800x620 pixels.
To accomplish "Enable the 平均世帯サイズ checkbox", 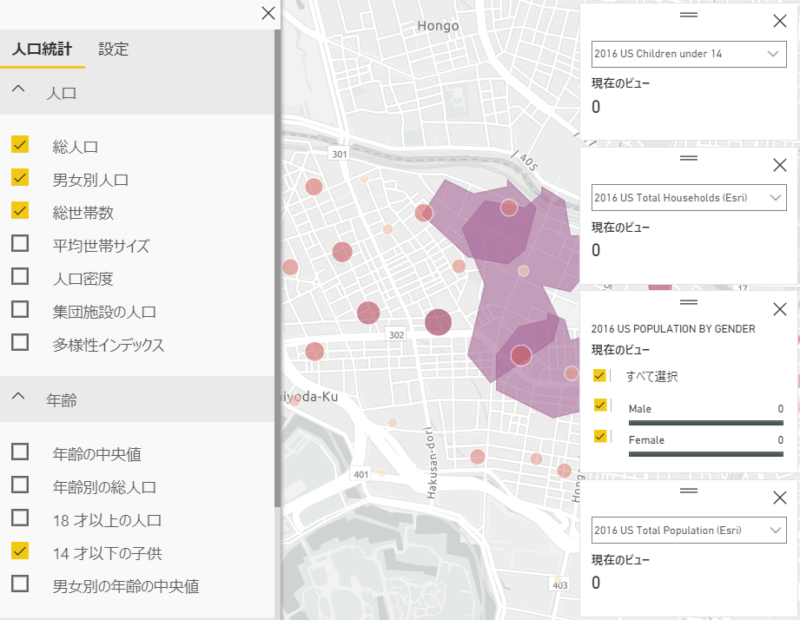I will [x=20, y=243].
